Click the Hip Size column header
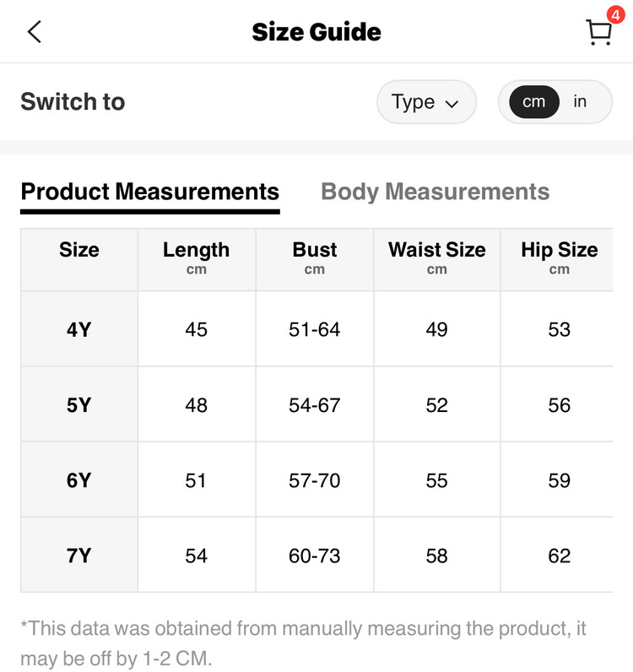 (x=557, y=260)
